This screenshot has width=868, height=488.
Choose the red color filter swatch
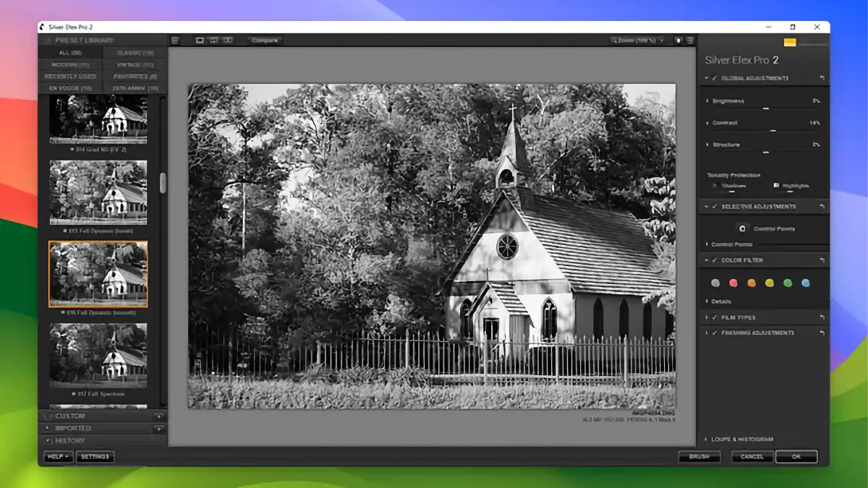733,283
